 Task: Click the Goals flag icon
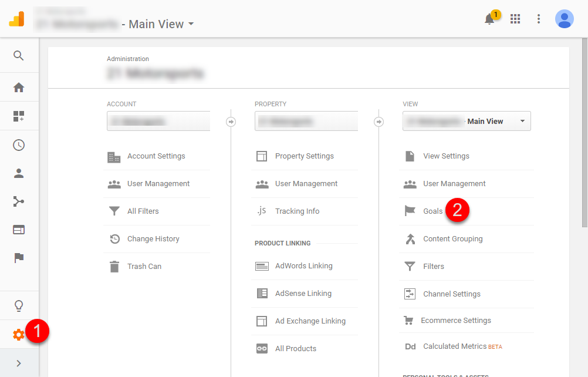(410, 211)
